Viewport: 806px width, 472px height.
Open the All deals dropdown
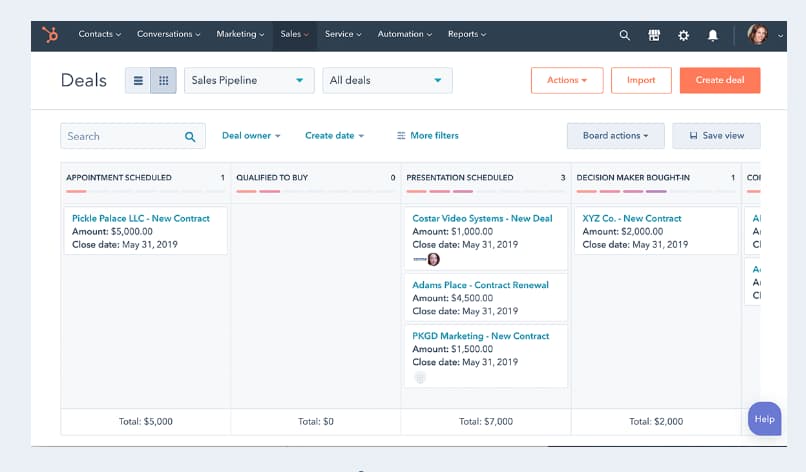pyautogui.click(x=386, y=81)
